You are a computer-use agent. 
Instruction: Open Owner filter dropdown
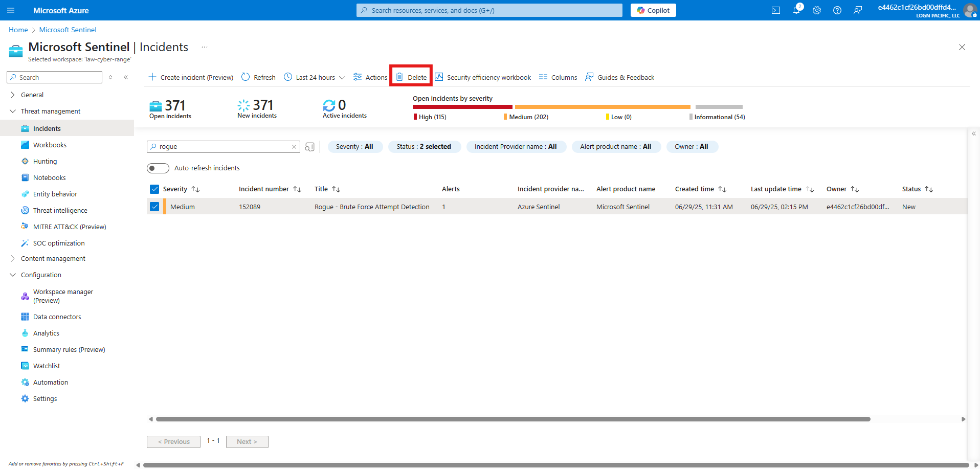692,147
